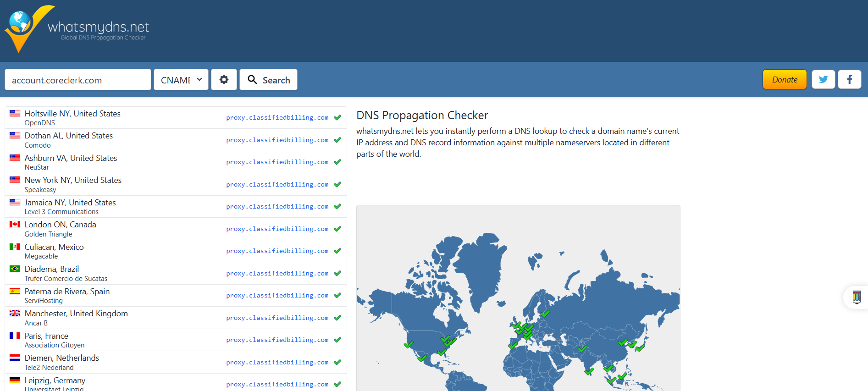
Task: Click the Mexico flag for Culiacan
Action: (15, 247)
